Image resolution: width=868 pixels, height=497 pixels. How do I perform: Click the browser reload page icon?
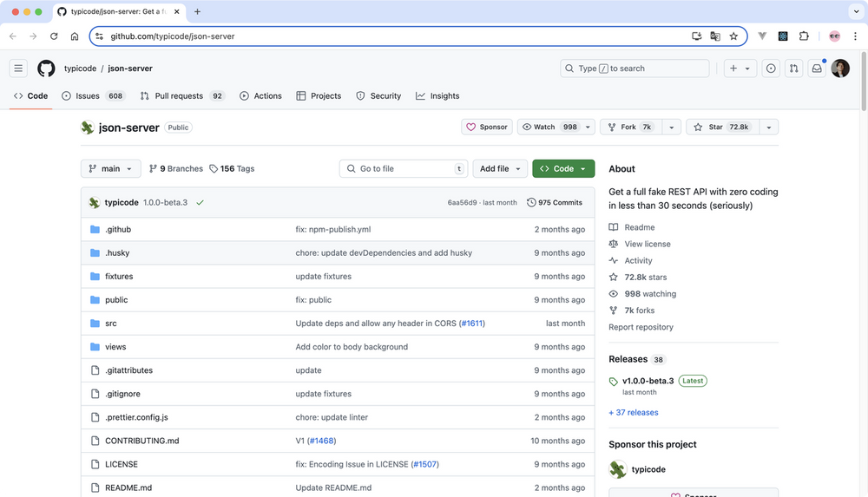[54, 36]
